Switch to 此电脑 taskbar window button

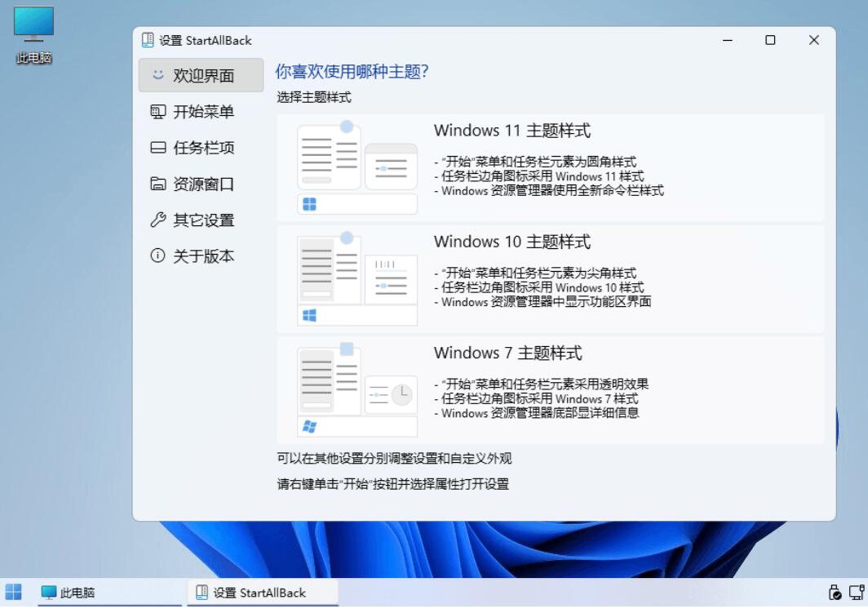[109, 593]
